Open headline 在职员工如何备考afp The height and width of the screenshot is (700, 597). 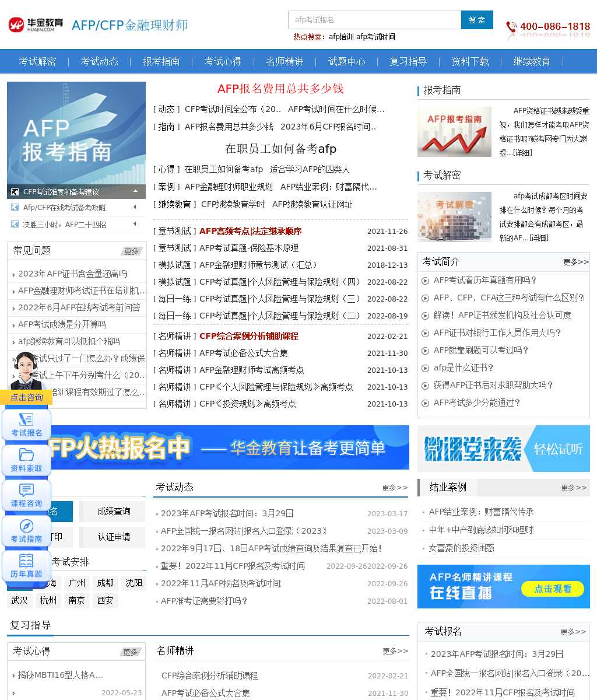(280, 149)
